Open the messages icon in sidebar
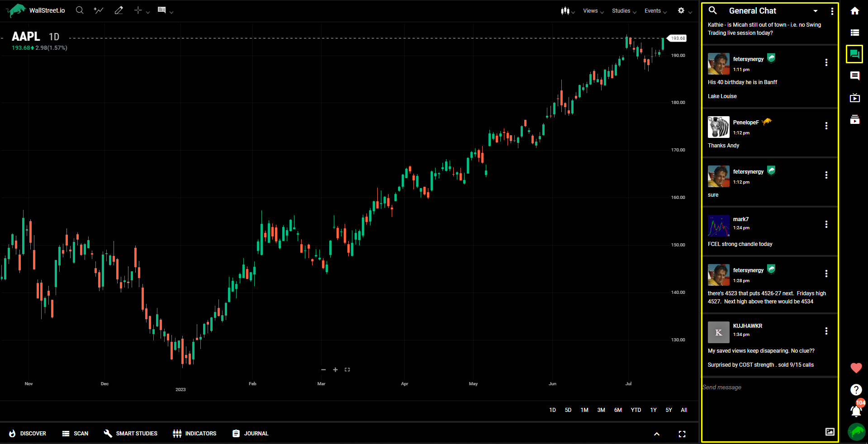868x444 pixels. (x=855, y=76)
